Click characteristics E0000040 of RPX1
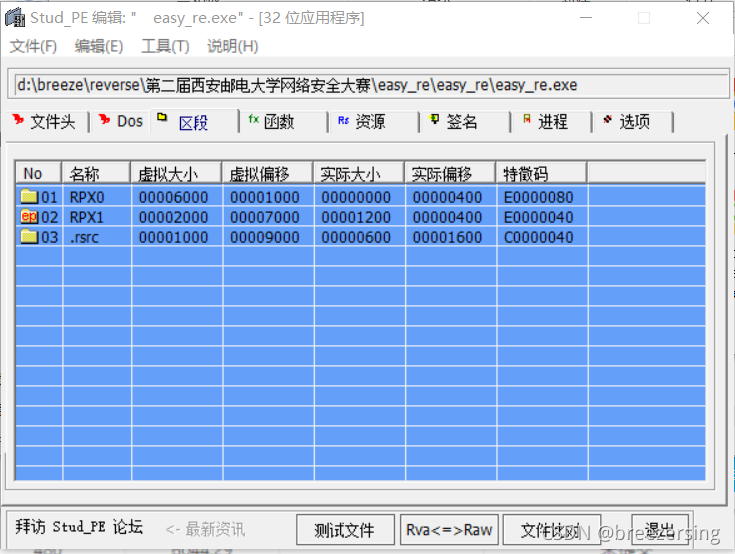Viewport: 735px width, 554px height. pyautogui.click(x=539, y=217)
